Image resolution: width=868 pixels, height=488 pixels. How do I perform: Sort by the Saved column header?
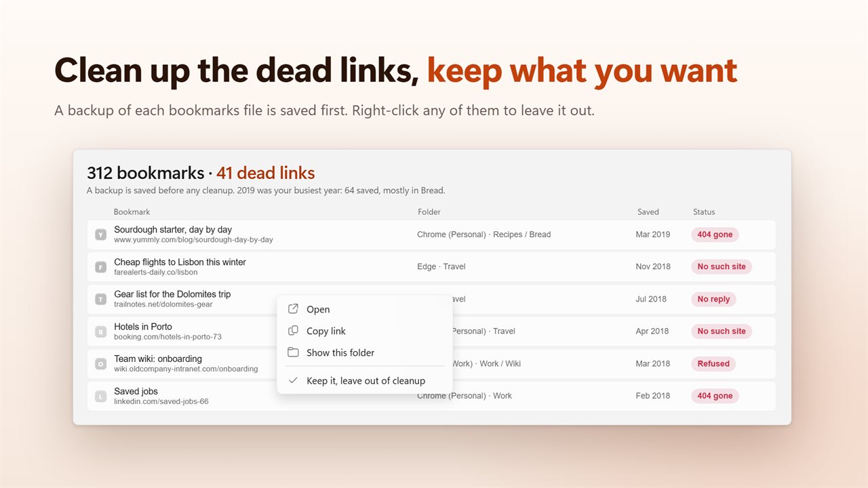tap(648, 211)
